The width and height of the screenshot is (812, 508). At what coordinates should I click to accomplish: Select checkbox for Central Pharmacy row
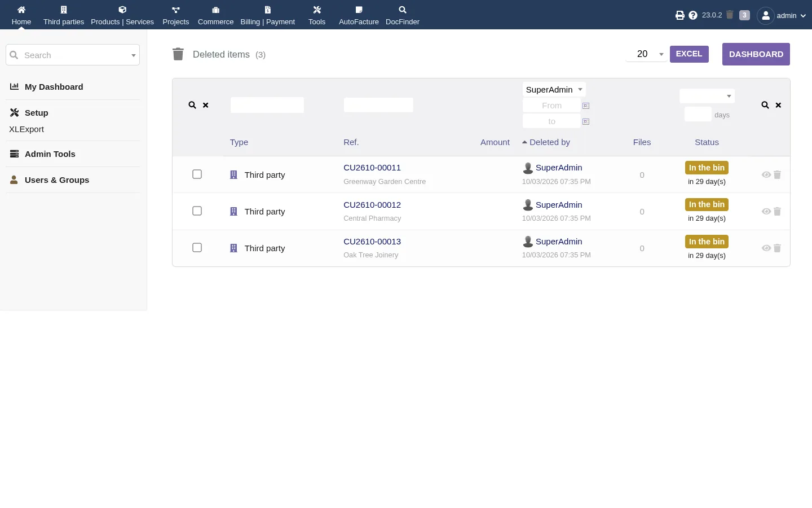(197, 211)
